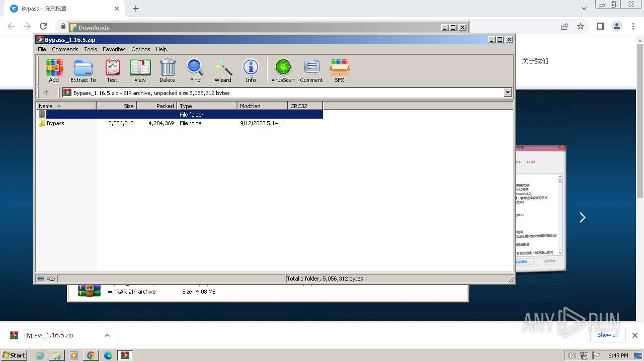This screenshot has height=362, width=644.
Task: Reload the Chrome page
Action: (43, 26)
